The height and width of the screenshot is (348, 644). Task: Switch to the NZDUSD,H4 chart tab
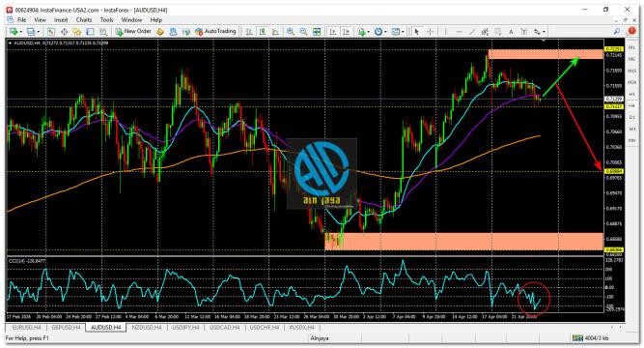(147, 328)
